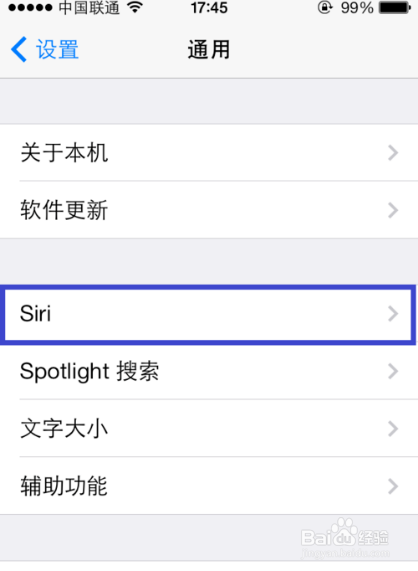Tap the signal strength dots
This screenshot has height=571, width=418.
coord(30,8)
